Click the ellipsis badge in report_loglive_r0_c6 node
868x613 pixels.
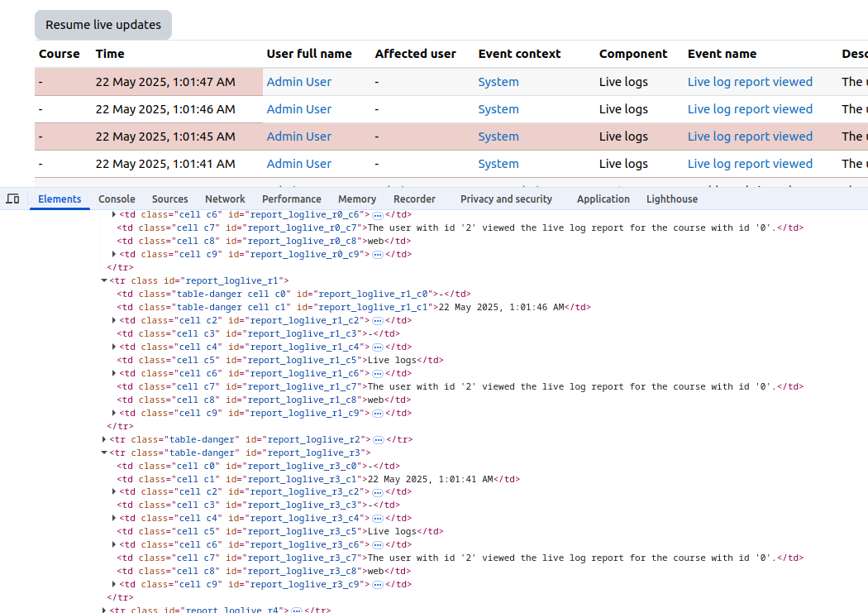pos(378,215)
